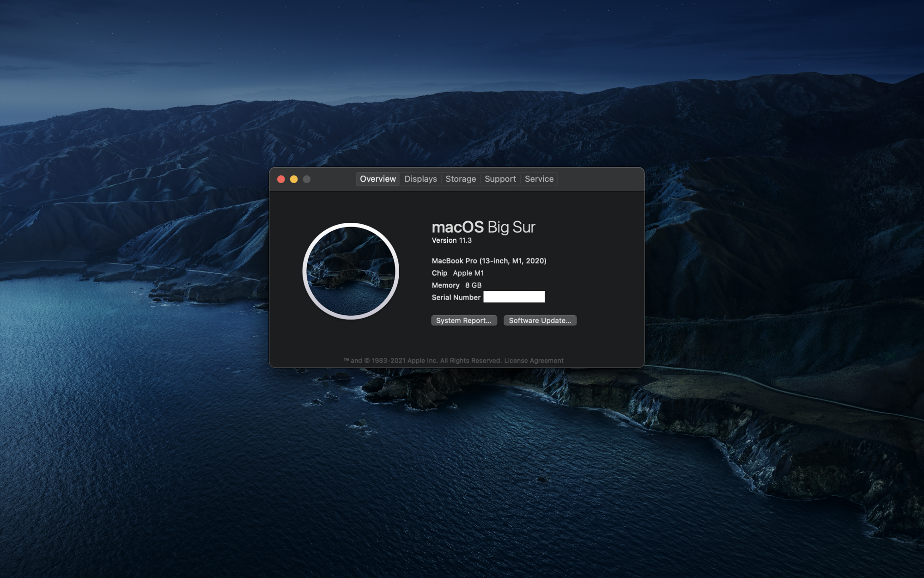Click the Serial Number label
924x578 pixels.
click(x=456, y=297)
